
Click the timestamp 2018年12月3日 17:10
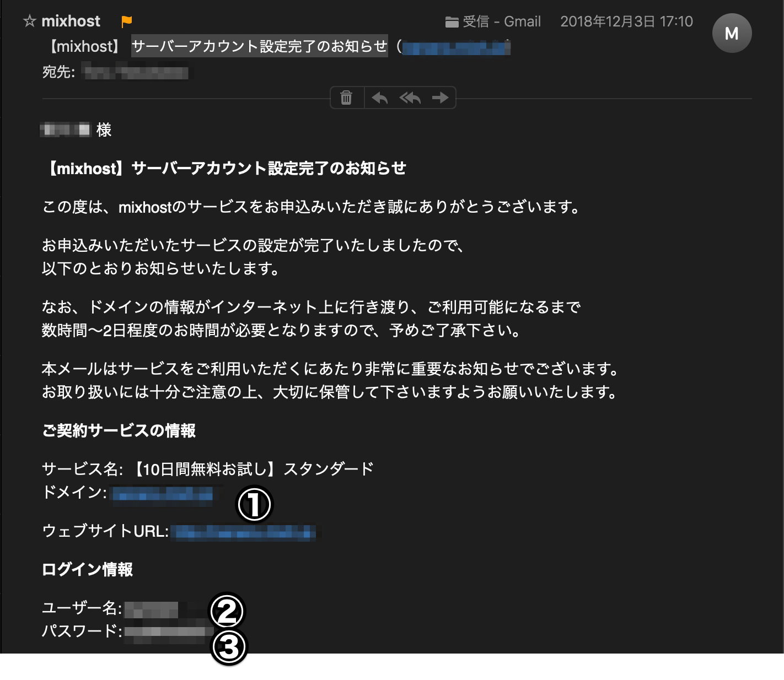coord(626,21)
